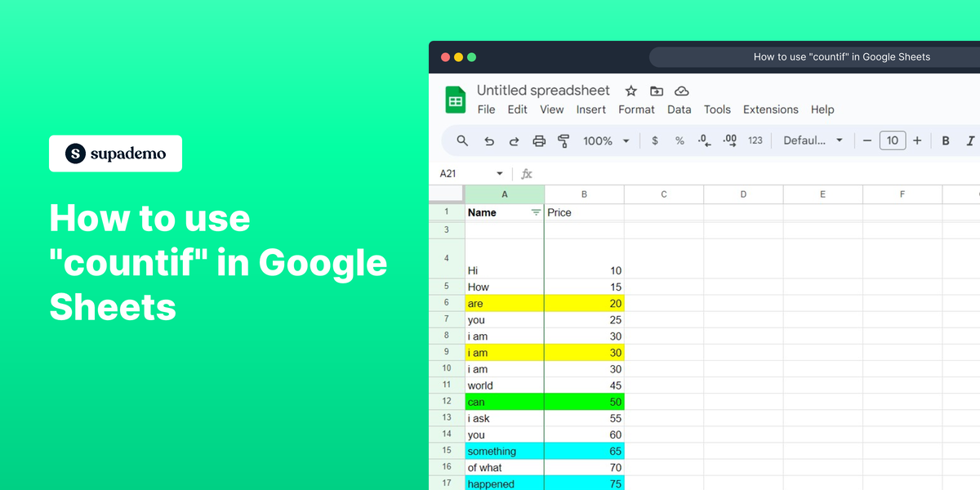Expand the name box dropdown showing A21
This screenshot has height=490, width=980.
point(499,173)
